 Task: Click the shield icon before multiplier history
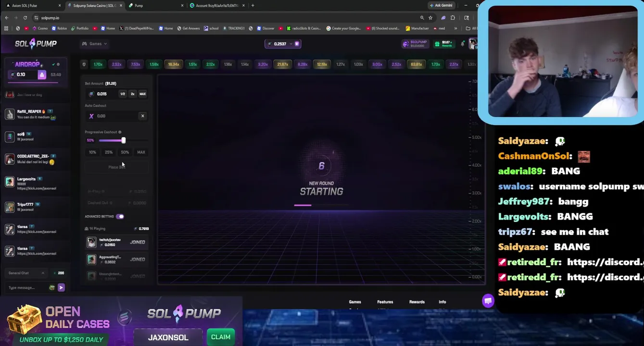tap(84, 64)
